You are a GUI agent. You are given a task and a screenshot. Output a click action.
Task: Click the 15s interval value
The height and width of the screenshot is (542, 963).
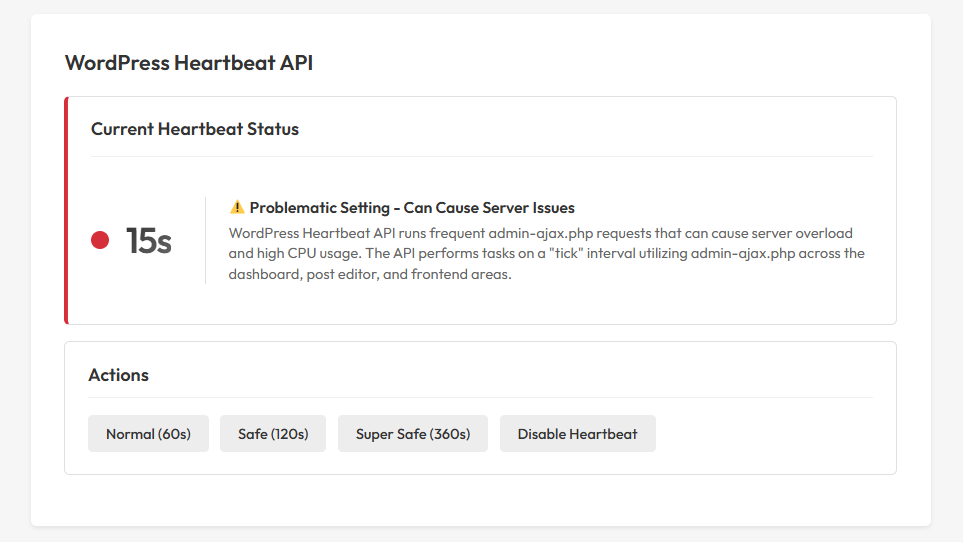pyautogui.click(x=149, y=241)
